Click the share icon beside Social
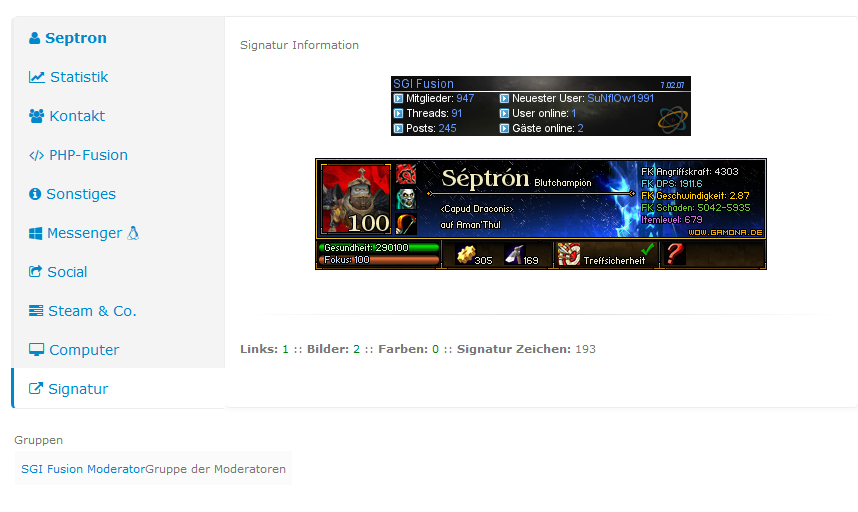The width and height of the screenshot is (858, 512). [35, 271]
